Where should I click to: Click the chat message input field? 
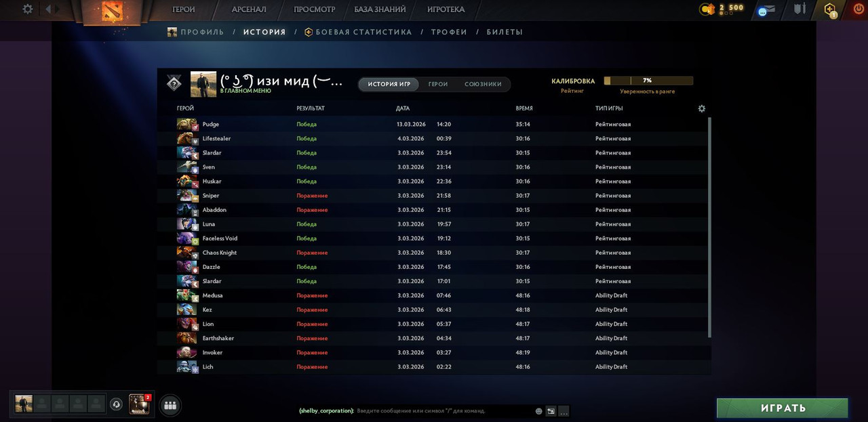click(443, 411)
